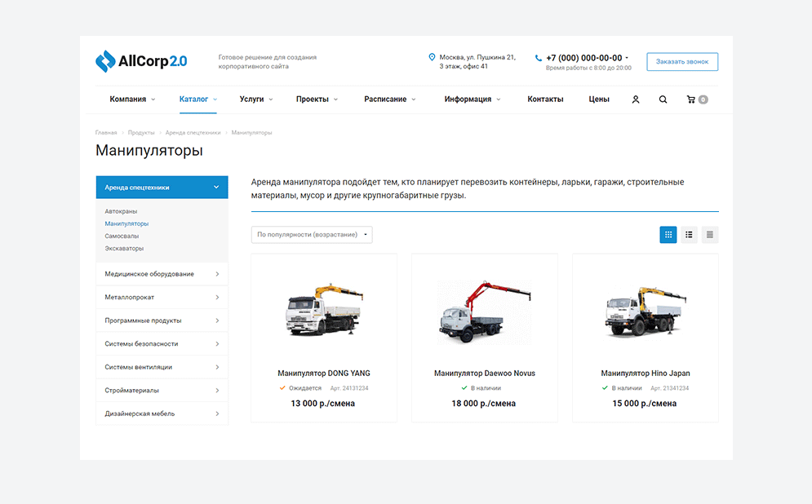Expand the Услуги navigation dropdown
The height and width of the screenshot is (504, 812).
[255, 99]
